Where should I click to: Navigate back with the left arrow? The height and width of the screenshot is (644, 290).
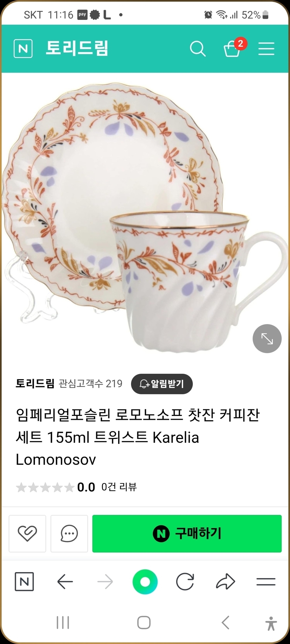pyautogui.click(x=65, y=581)
